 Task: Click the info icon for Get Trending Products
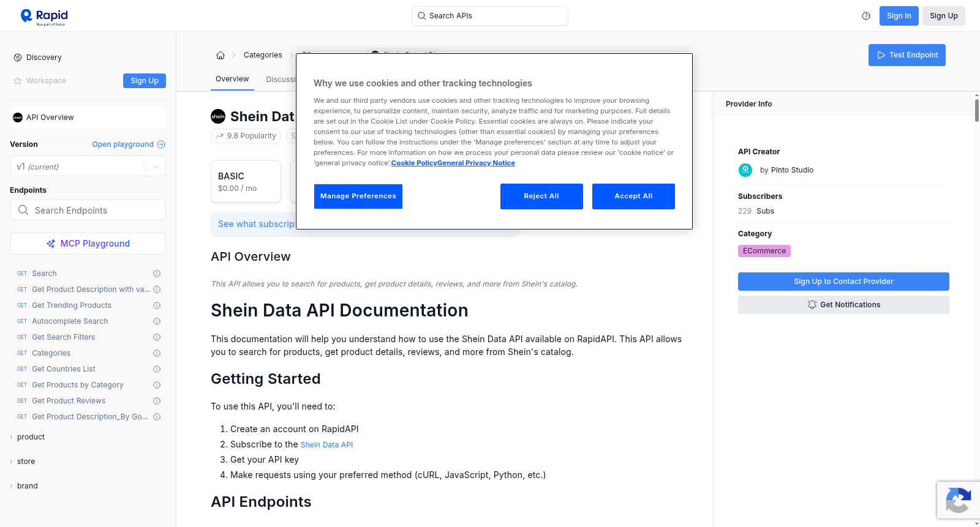157,305
